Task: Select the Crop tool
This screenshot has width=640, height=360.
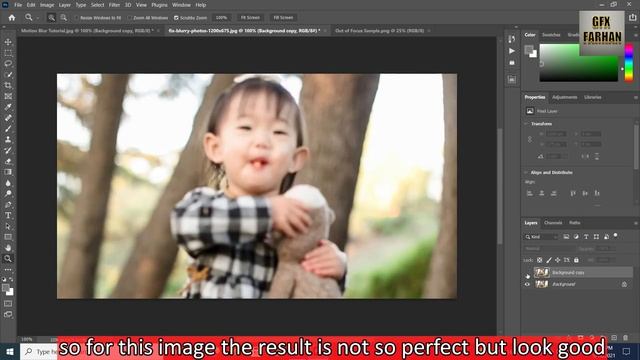Action: click(8, 85)
